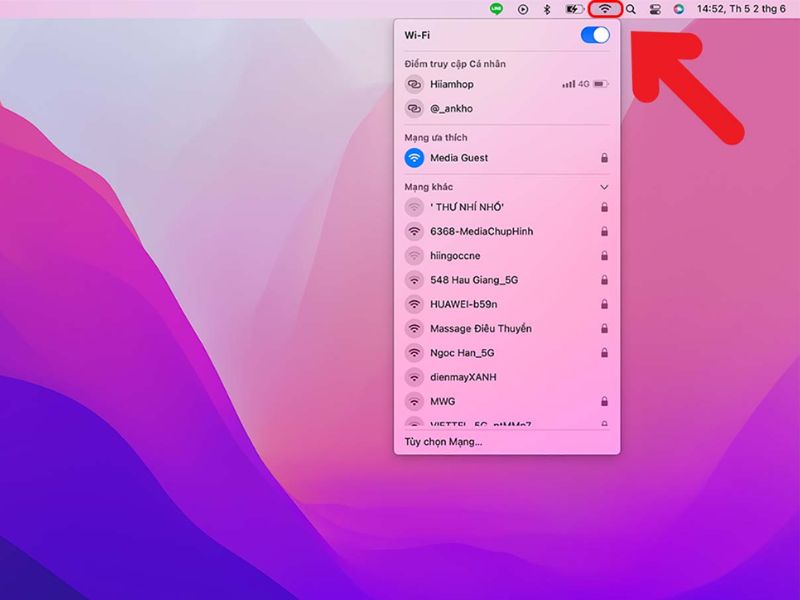Open the Bluetooth menu bar icon
This screenshot has width=800, height=600.
547,9
